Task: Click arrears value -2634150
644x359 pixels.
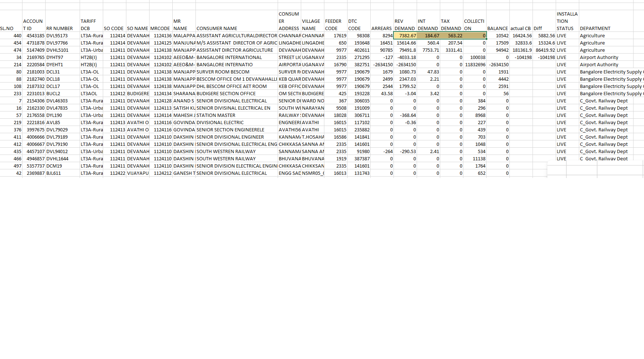Action: click(x=382, y=64)
